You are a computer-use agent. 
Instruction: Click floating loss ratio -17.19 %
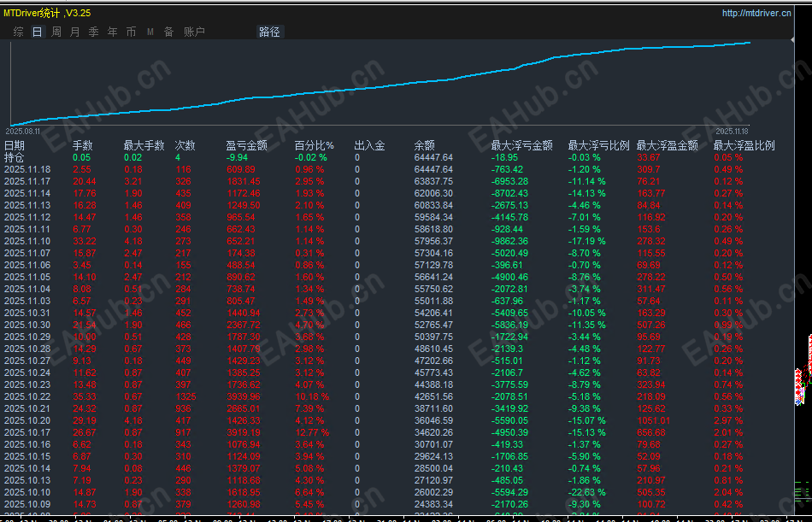click(586, 241)
